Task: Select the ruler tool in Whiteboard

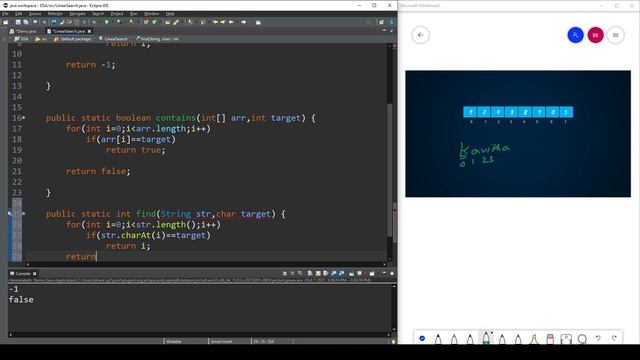Action: click(566, 339)
